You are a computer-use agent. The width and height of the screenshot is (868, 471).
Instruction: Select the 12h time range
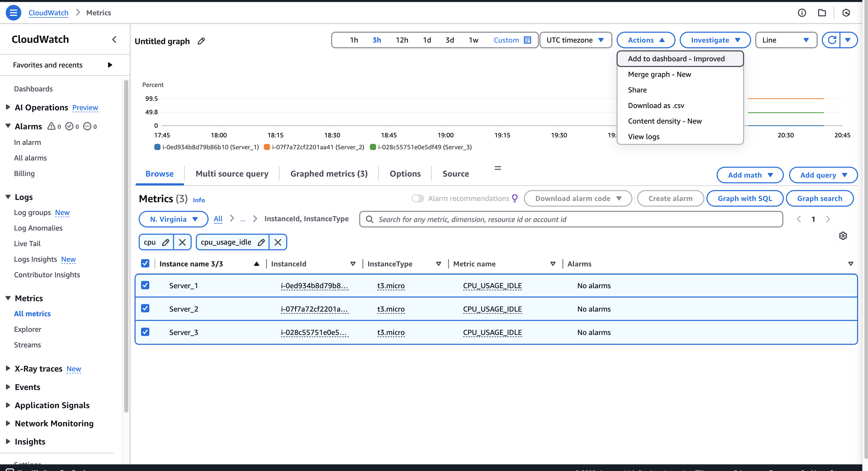pyautogui.click(x=402, y=40)
